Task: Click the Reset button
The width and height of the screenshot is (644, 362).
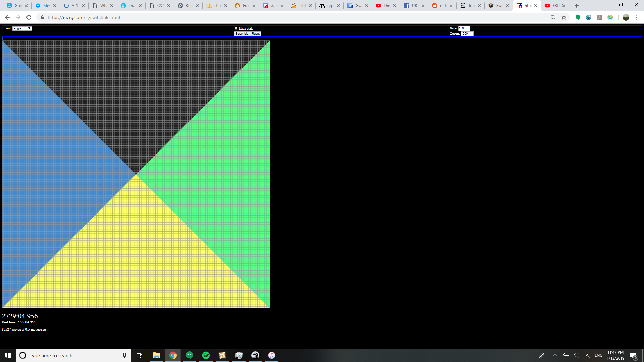Action: pyautogui.click(x=256, y=34)
